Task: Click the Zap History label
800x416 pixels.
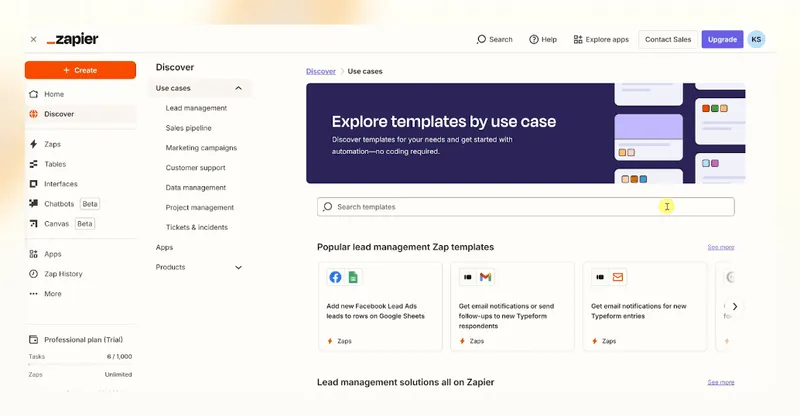Action: point(63,274)
